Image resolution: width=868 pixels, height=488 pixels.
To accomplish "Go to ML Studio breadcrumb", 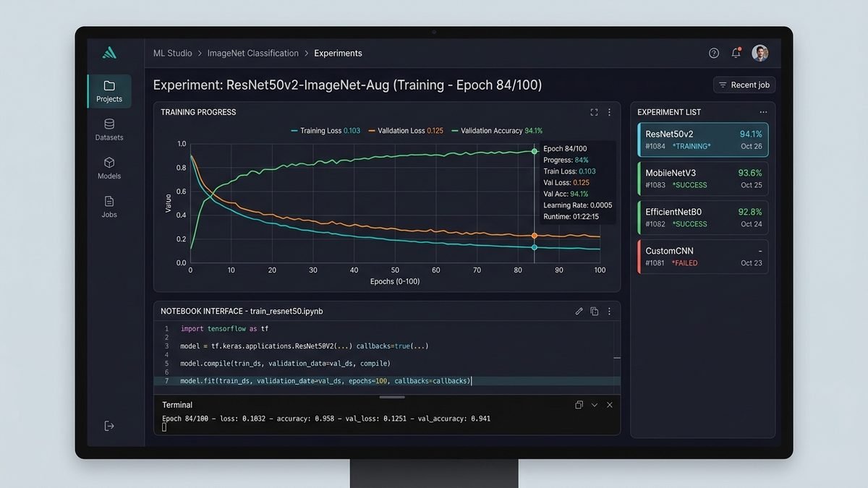I will [173, 53].
